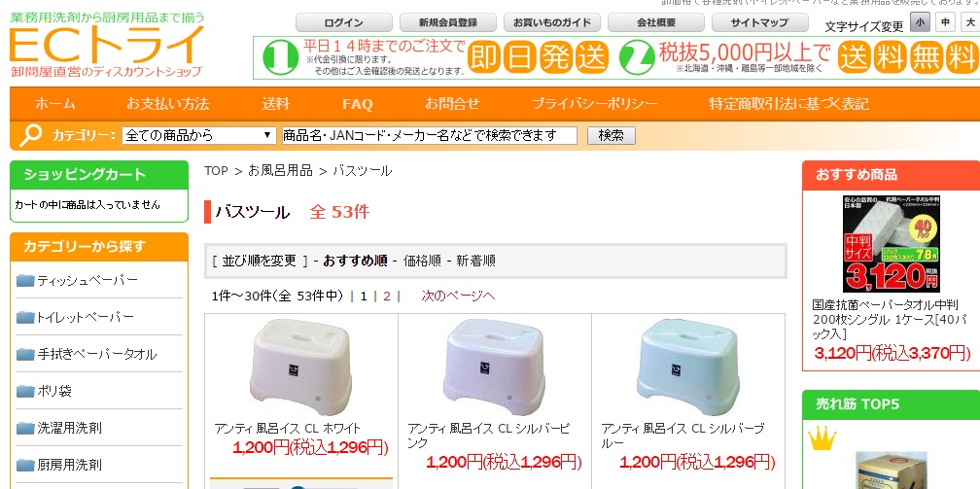Set text size to 中
Viewport: 980px width, 489px height.
tap(945, 22)
